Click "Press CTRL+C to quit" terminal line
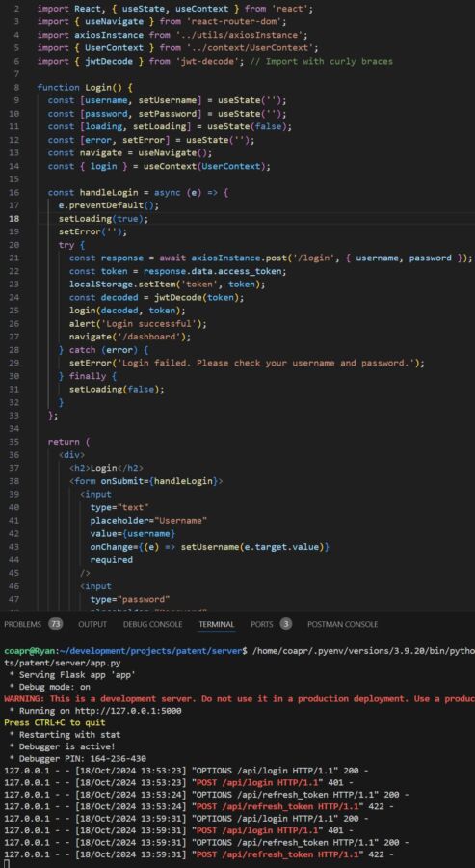Viewport: 475px width, 868px height. [x=55, y=722]
